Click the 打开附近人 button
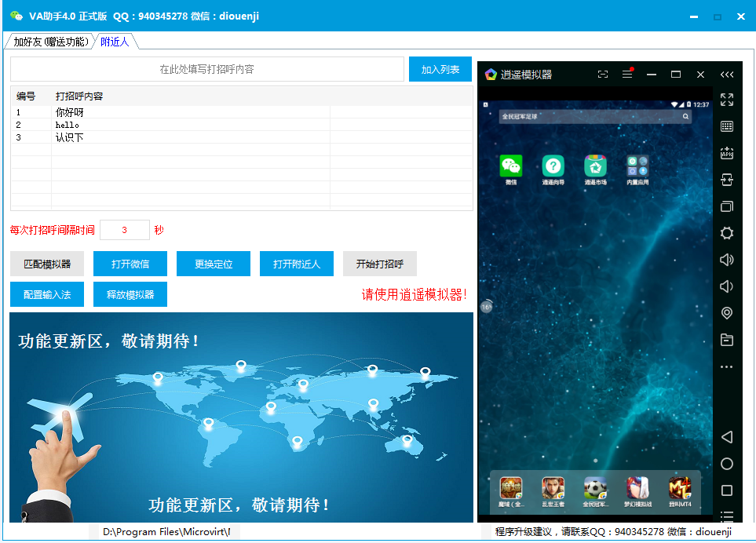756x543 pixels. [297, 264]
